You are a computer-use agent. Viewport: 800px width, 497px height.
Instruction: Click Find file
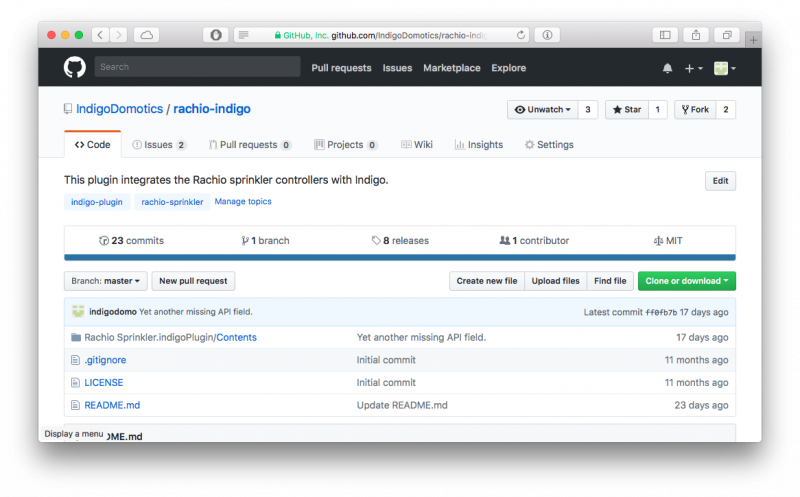click(x=610, y=281)
